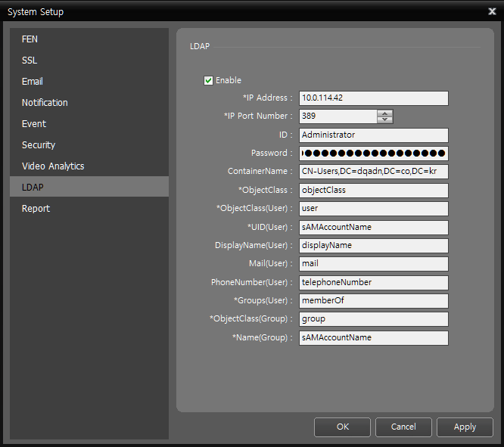Open the Report settings page
504x447 pixels.
[x=89, y=208]
